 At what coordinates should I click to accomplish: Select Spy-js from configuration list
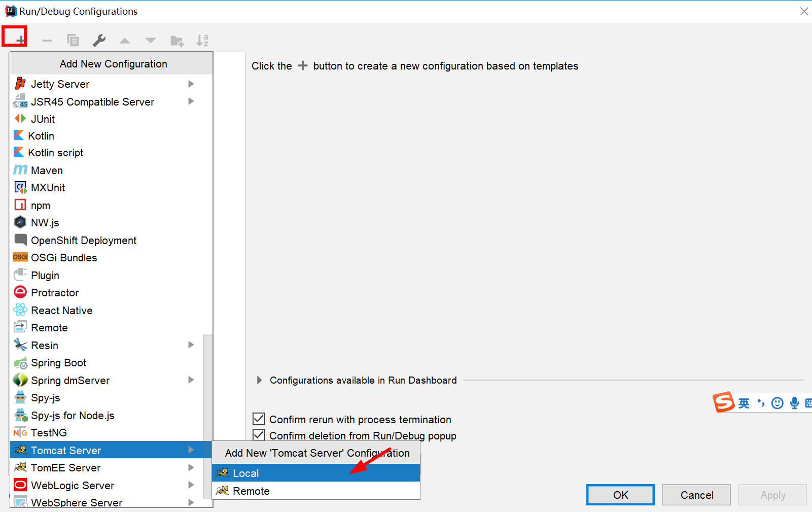coord(107,397)
